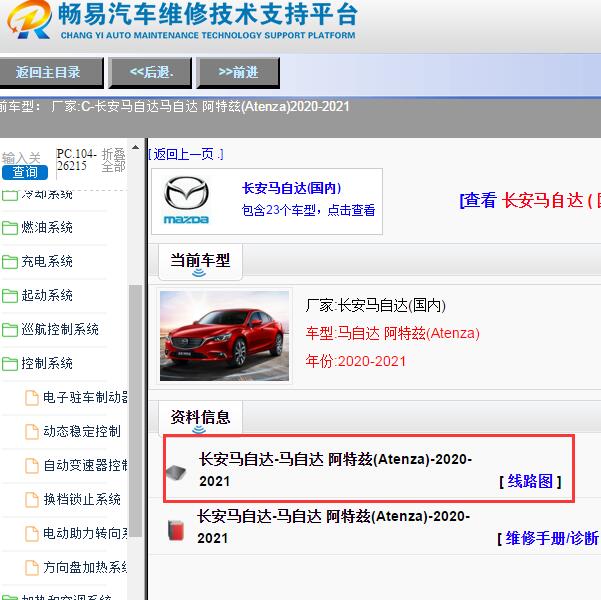The width and height of the screenshot is (601, 600).
Task: Click 返回上一页 link
Action: [186, 155]
